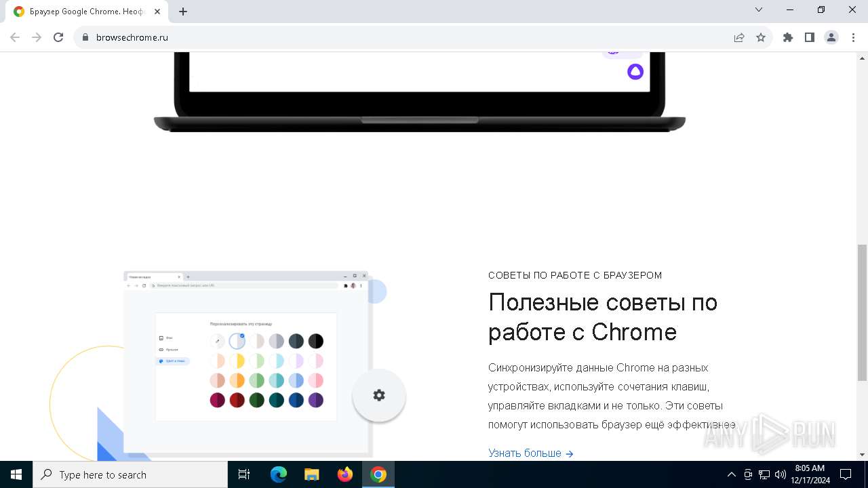Viewport: 868px width, 488px height.
Task: View site info via the lock icon
Action: click(85, 37)
